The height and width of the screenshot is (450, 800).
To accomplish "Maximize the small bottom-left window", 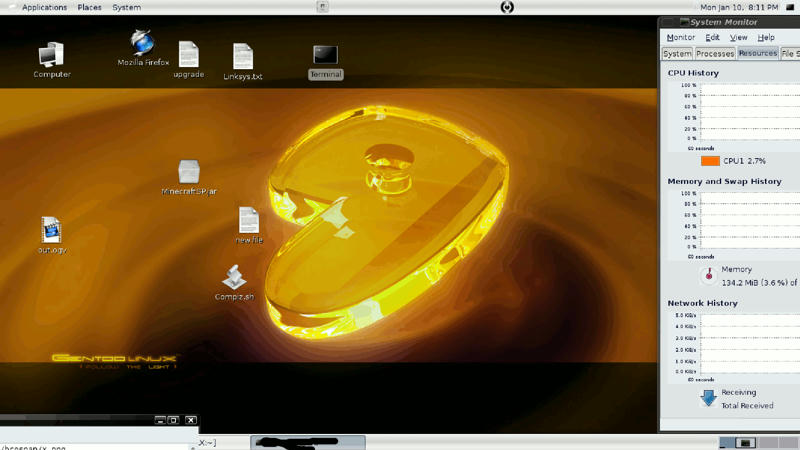I will [x=173, y=420].
